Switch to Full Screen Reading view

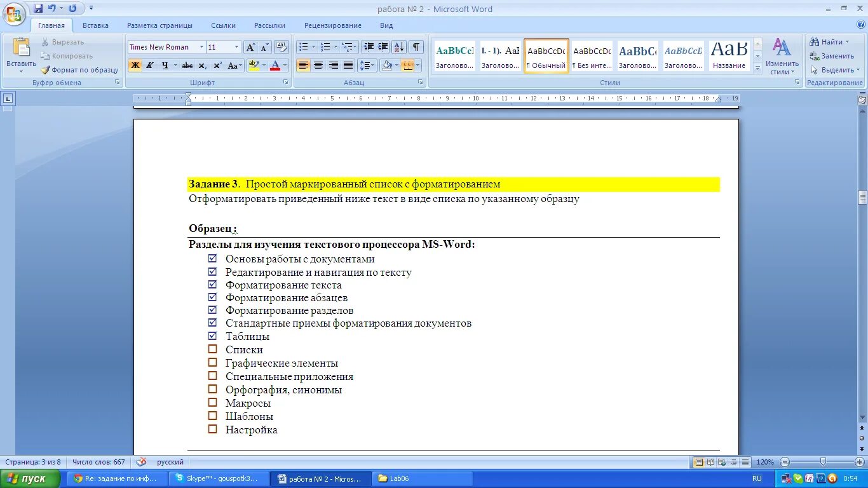[x=711, y=462]
